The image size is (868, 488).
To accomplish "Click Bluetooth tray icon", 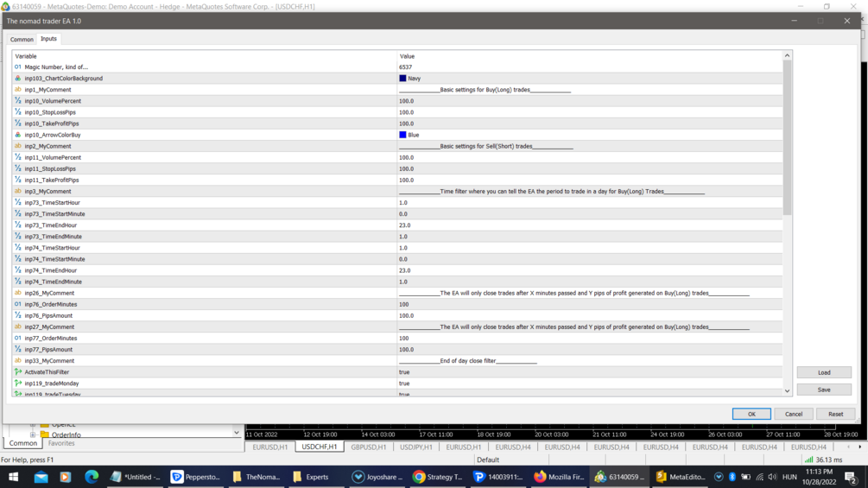I will [732, 477].
